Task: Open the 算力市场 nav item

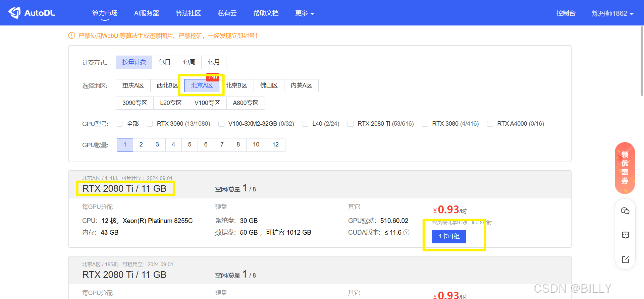Action: coord(105,13)
